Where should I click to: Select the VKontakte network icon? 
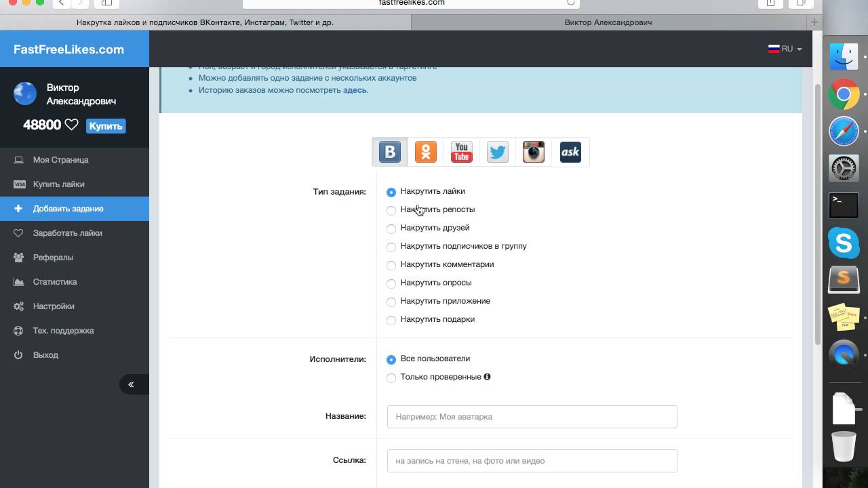click(x=390, y=152)
